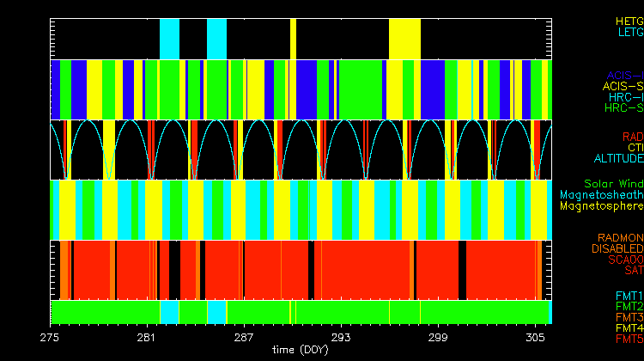
Task: Select the DISABLED legend label
Action: (x=617, y=248)
